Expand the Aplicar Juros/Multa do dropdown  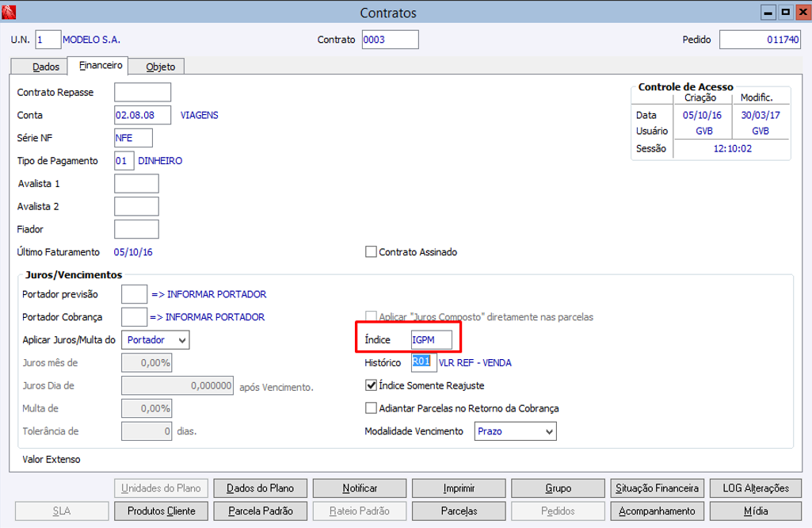[x=155, y=340]
